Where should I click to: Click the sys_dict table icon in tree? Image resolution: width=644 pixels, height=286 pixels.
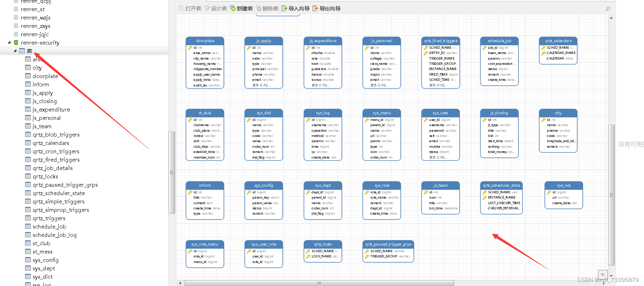(x=28, y=277)
